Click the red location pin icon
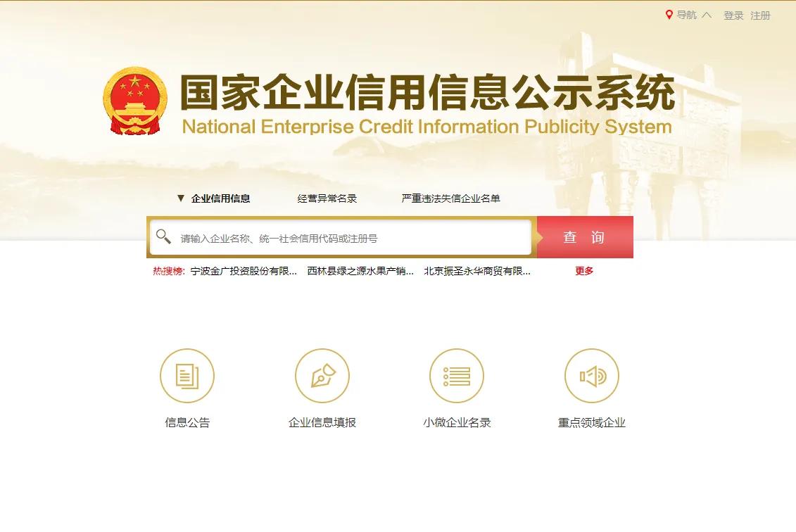The image size is (796, 532). 669,15
